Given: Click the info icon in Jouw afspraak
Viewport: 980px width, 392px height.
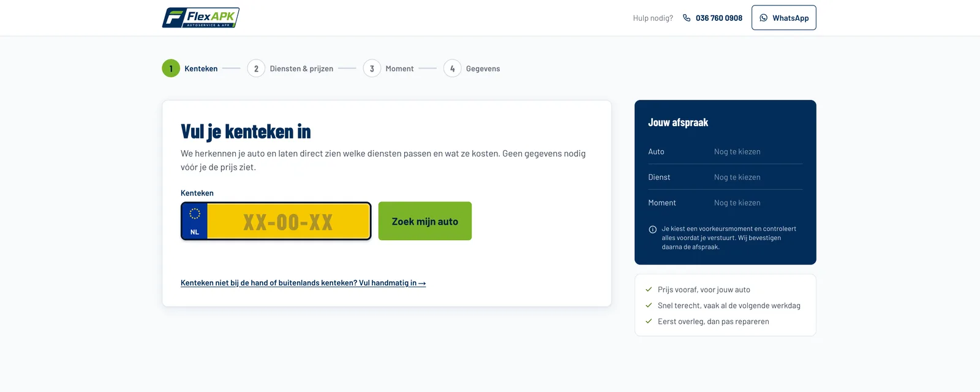Looking at the screenshot, I should (652, 230).
